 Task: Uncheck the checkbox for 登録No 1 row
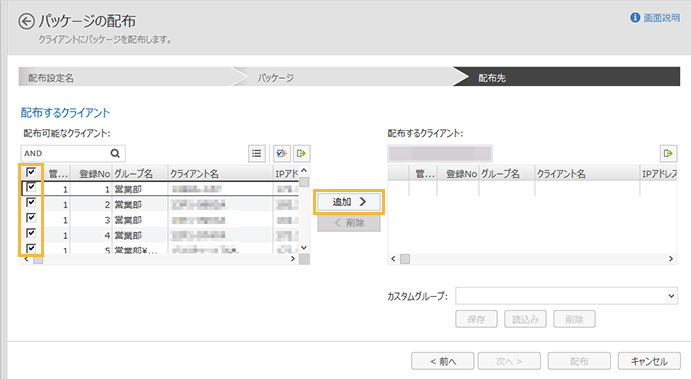click(31, 187)
